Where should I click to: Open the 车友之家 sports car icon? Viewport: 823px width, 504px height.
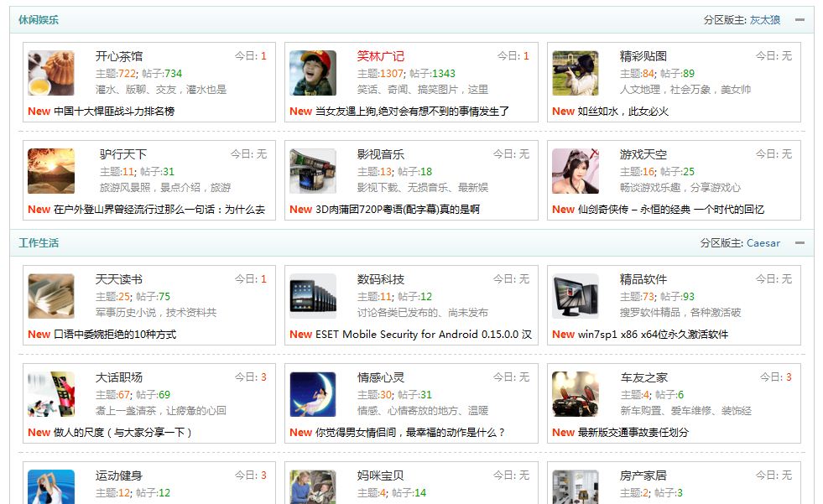(x=576, y=394)
